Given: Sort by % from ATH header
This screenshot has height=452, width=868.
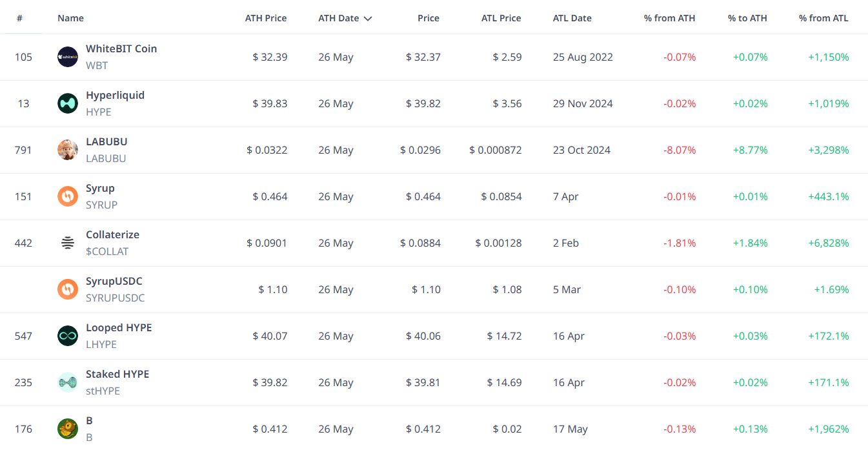Looking at the screenshot, I should click(670, 18).
